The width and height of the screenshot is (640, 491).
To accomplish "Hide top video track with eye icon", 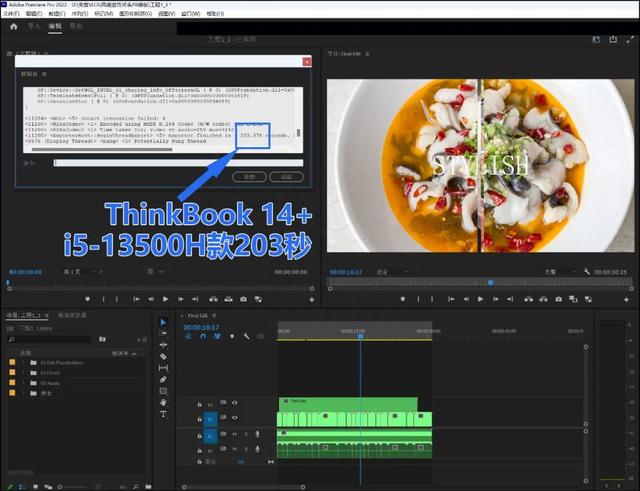I will click(235, 403).
